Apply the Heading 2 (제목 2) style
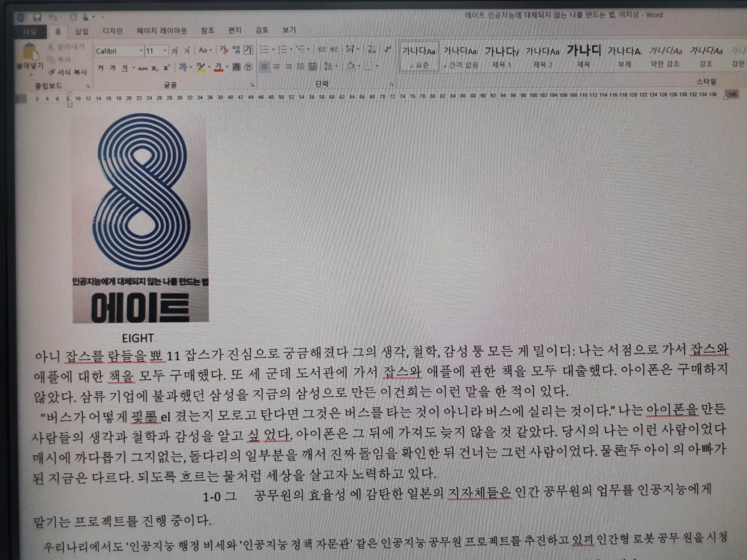The height and width of the screenshot is (560, 747). click(542, 57)
